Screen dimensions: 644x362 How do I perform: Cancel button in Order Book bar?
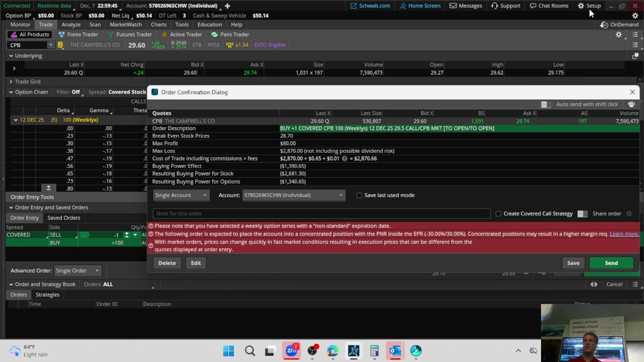pyautogui.click(x=614, y=285)
